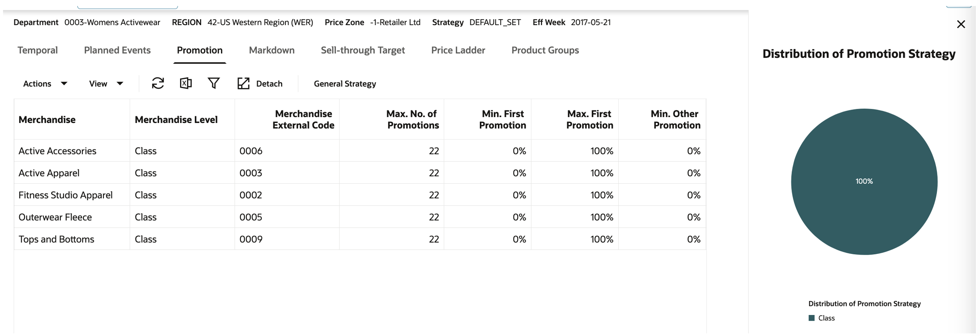Switch to the Planned Events tab

[117, 50]
